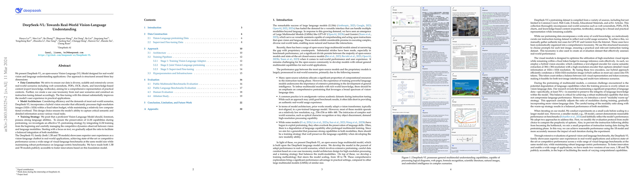Screen dimensions: 644x182
Task: Click the author email '{neal, liuwen, bo}@deepseek.com'
Action: (64, 53)
